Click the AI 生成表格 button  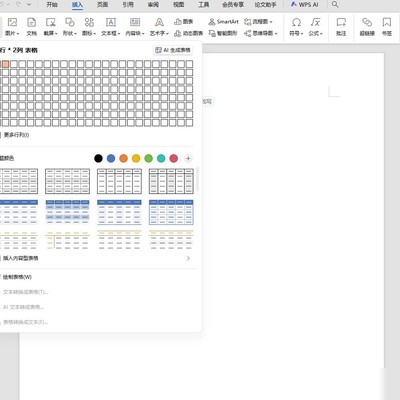pos(173,50)
